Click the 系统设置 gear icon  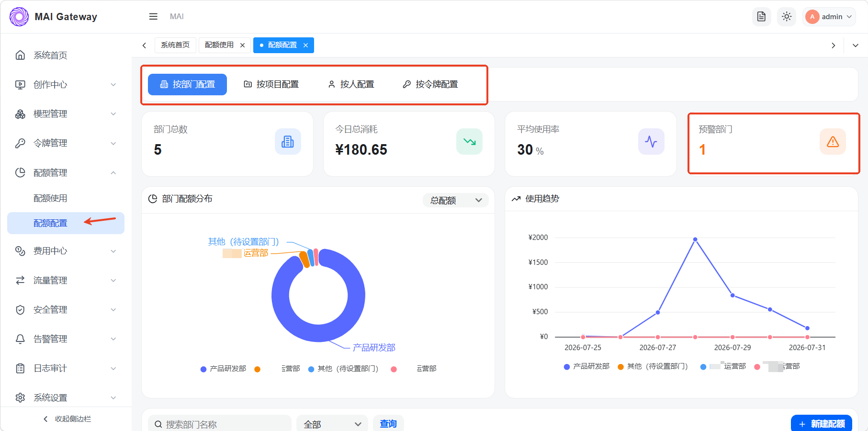pos(20,397)
